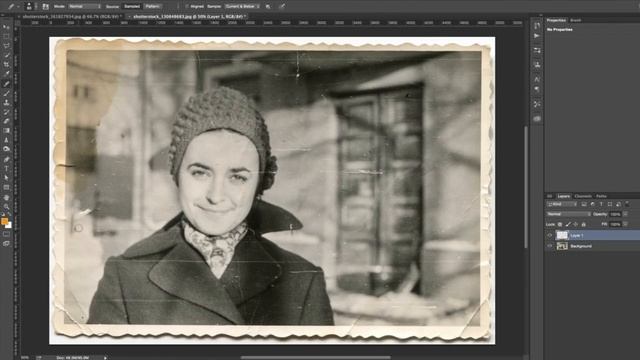The height and width of the screenshot is (360, 640).
Task: Click the background color swatch
Action: click(x=9, y=225)
